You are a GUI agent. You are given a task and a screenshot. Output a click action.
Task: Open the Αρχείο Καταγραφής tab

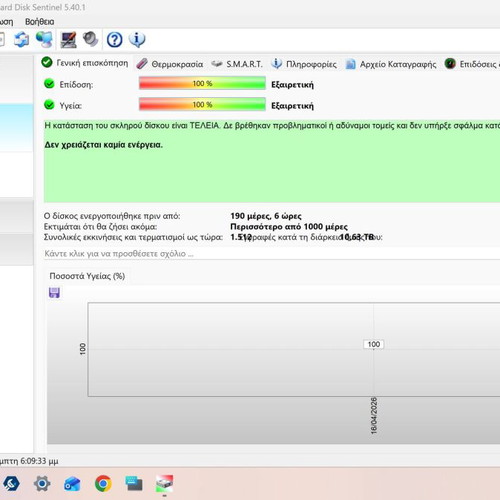point(391,64)
